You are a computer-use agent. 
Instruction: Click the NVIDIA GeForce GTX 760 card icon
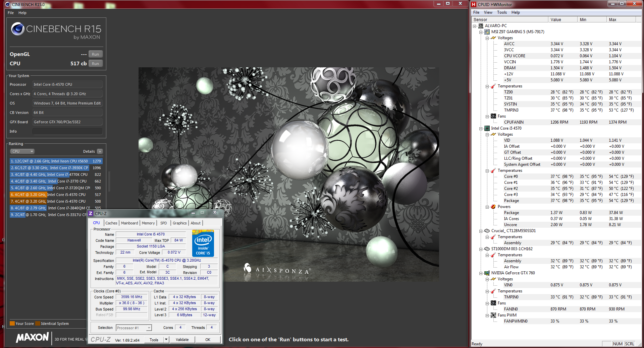487,273
